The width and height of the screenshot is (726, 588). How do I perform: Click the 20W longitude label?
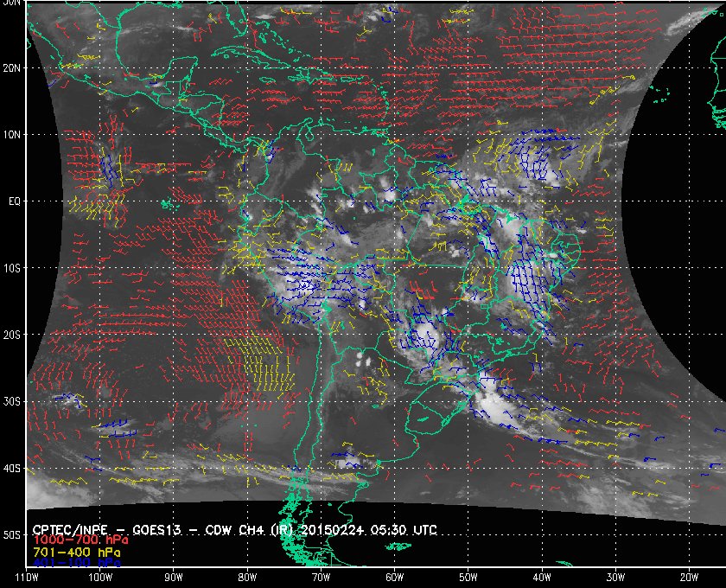coord(689,578)
